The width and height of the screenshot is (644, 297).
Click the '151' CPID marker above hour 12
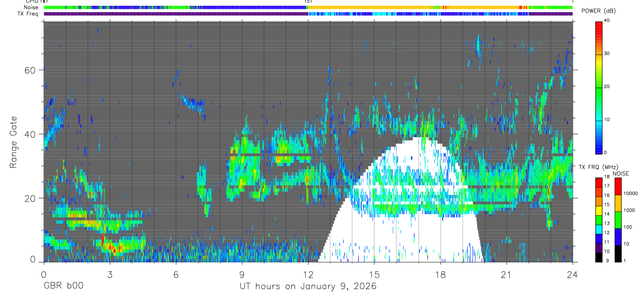point(308,2)
